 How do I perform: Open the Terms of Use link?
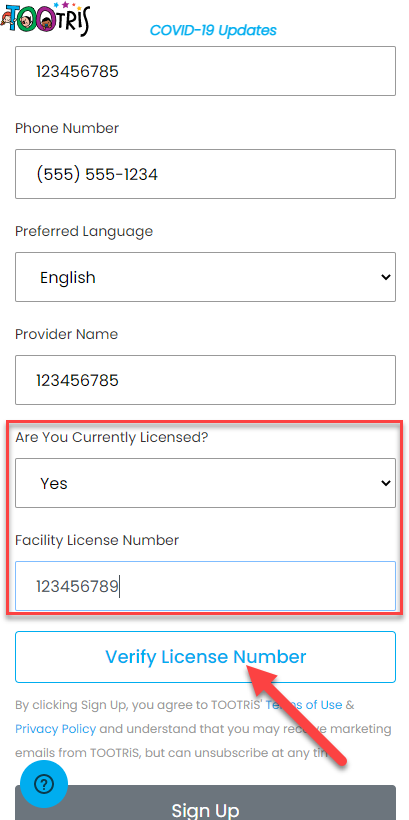coord(304,704)
